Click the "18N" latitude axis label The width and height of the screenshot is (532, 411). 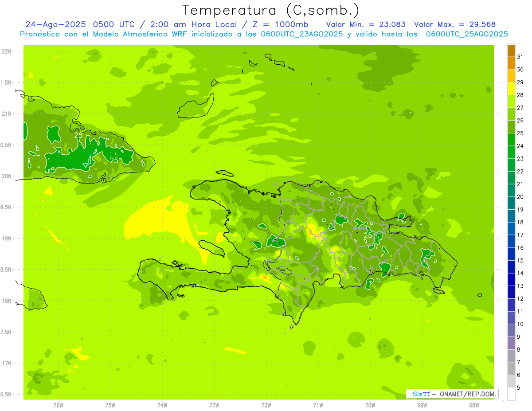pyautogui.click(x=8, y=301)
